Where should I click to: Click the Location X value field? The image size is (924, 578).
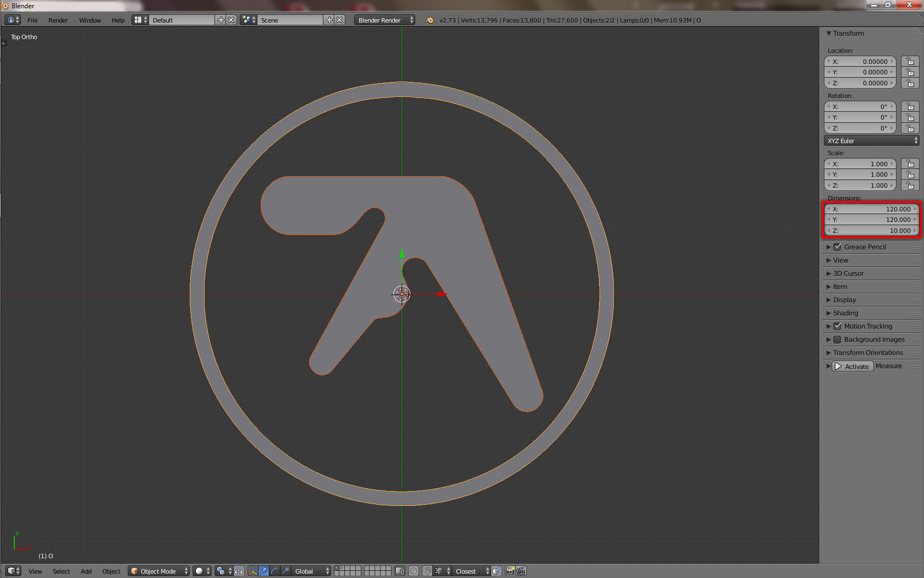[x=860, y=62]
